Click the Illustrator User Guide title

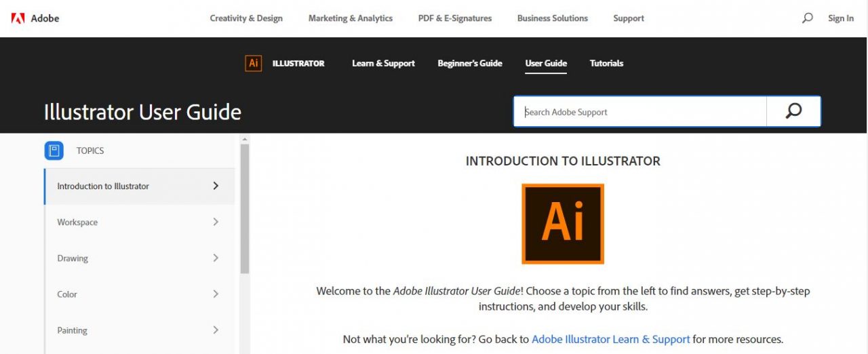[x=142, y=111]
